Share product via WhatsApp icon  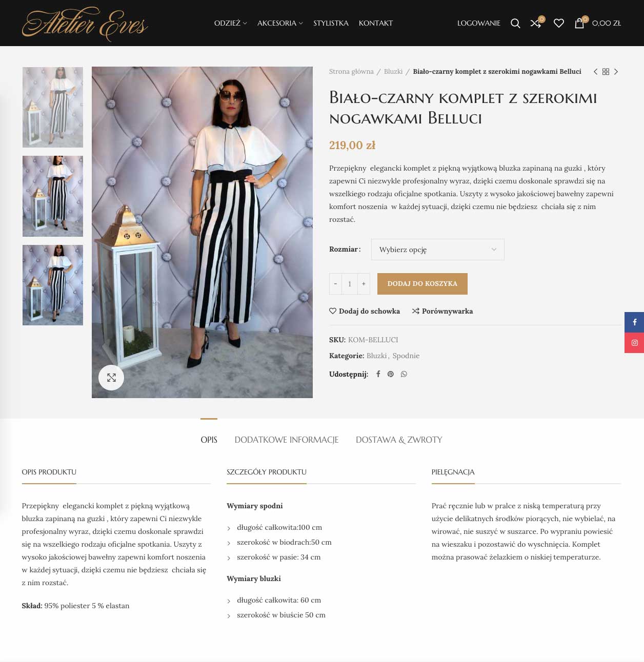click(404, 374)
